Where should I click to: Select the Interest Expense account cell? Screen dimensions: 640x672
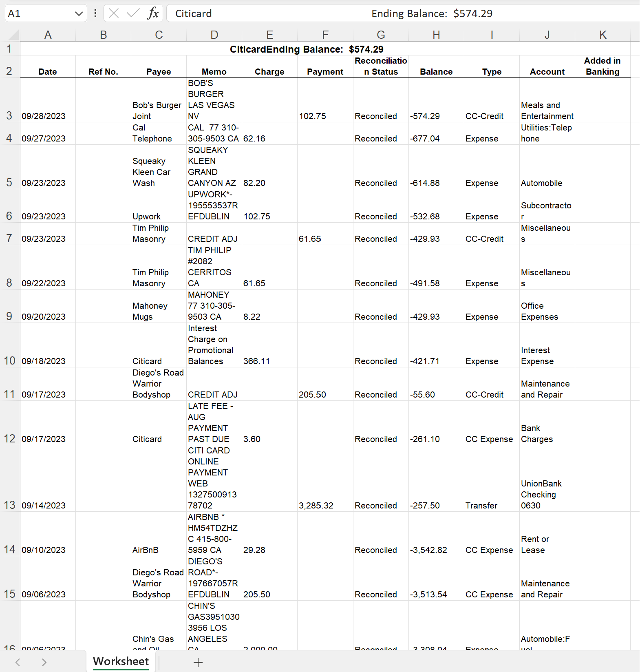[547, 345]
